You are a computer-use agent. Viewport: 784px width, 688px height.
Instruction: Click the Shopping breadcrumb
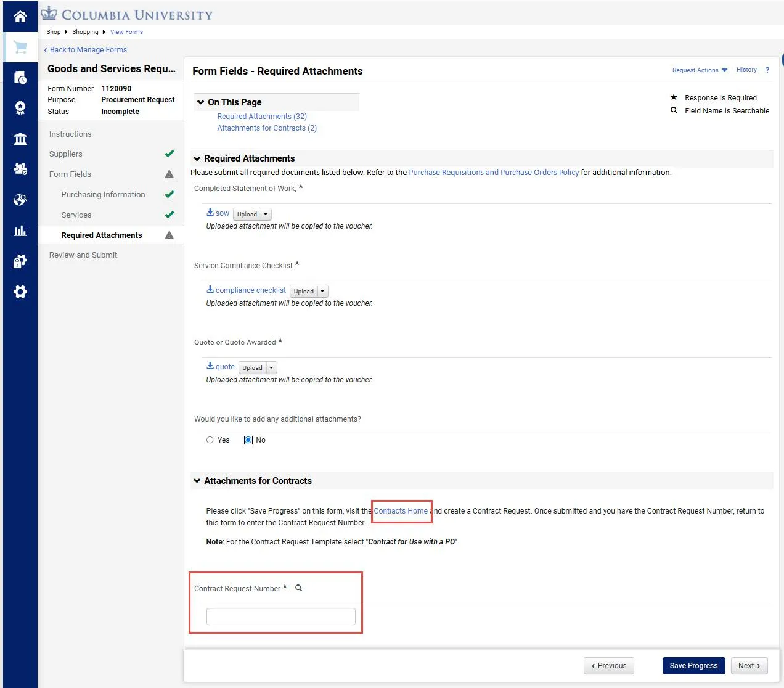click(85, 32)
